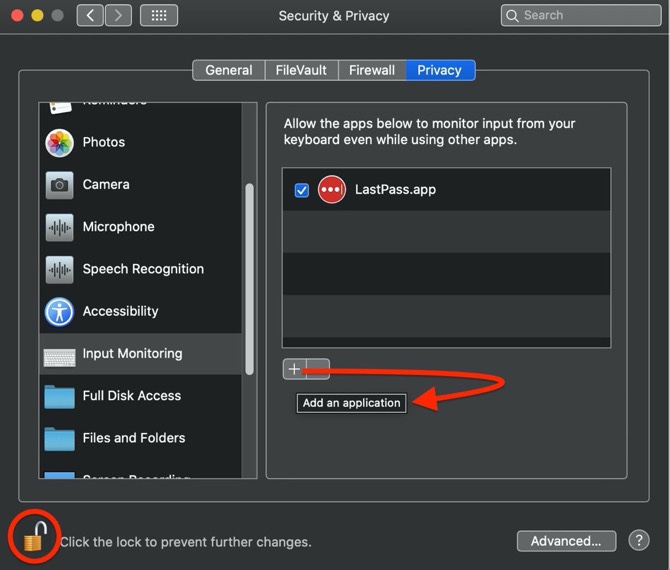The height and width of the screenshot is (570, 670).
Task: Open the Advanced... settings button
Action: click(x=566, y=541)
